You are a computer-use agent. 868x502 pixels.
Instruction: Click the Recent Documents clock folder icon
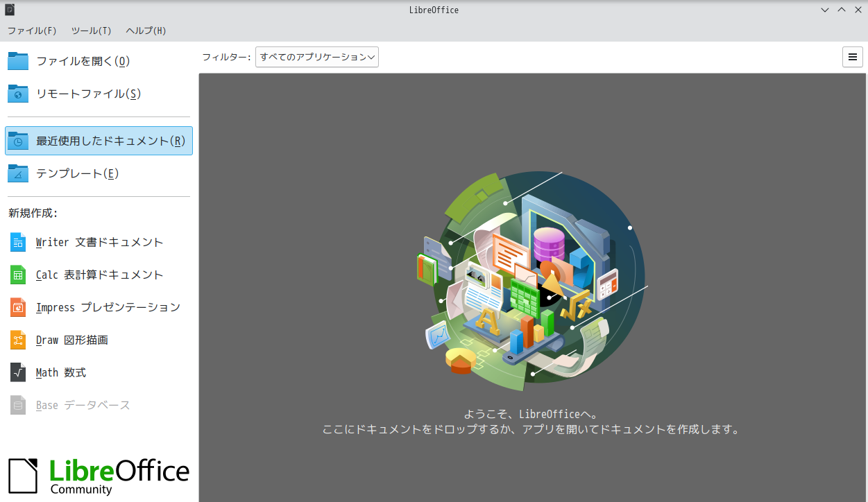point(18,141)
